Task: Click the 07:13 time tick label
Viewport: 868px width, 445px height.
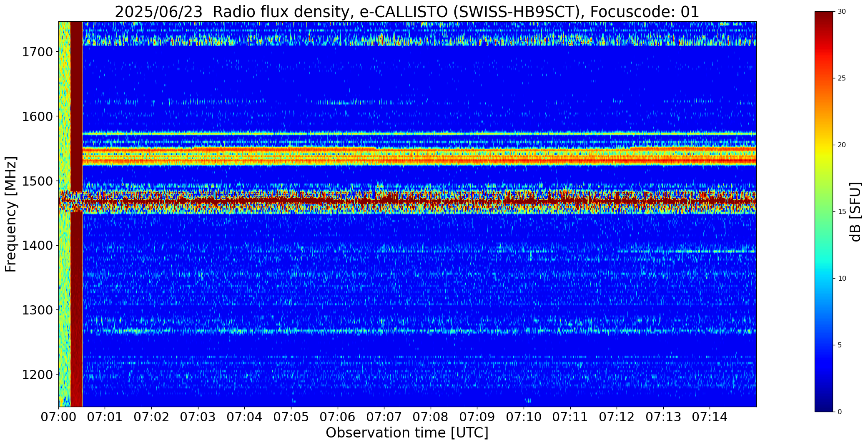Action: coord(663,417)
